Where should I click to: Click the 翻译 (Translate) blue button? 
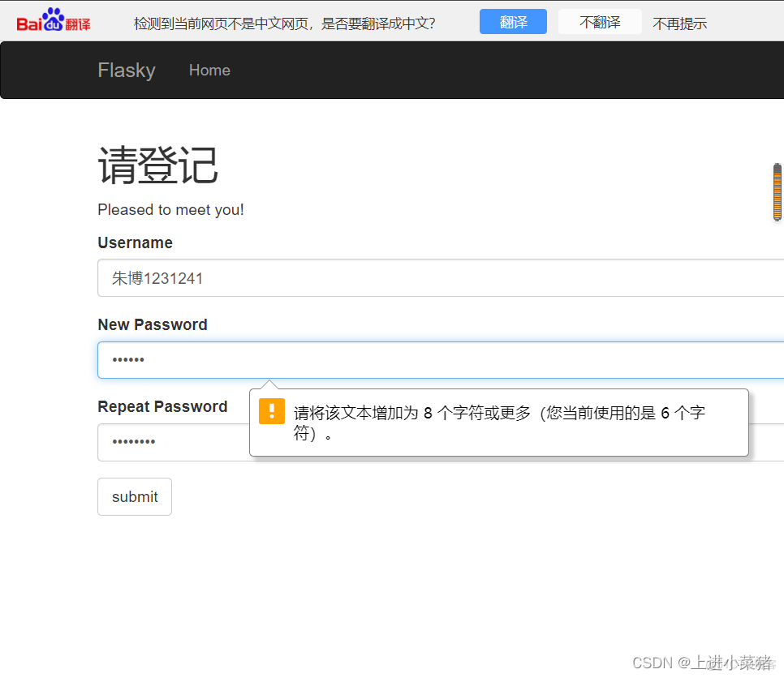click(513, 21)
